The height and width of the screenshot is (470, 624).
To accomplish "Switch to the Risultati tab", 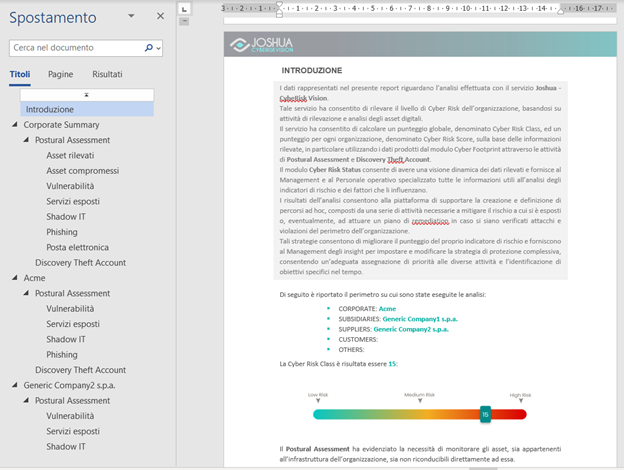I will click(x=107, y=74).
